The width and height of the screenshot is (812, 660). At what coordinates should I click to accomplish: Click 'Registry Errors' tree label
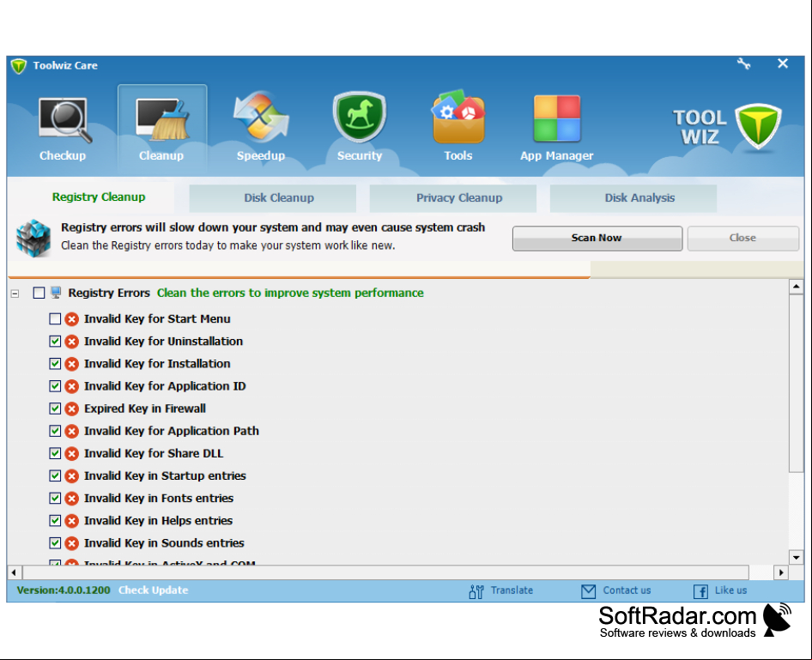click(109, 293)
